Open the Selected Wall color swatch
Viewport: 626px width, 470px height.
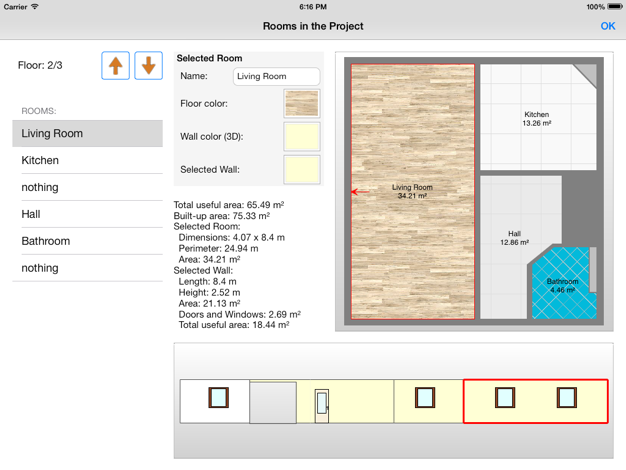302,169
